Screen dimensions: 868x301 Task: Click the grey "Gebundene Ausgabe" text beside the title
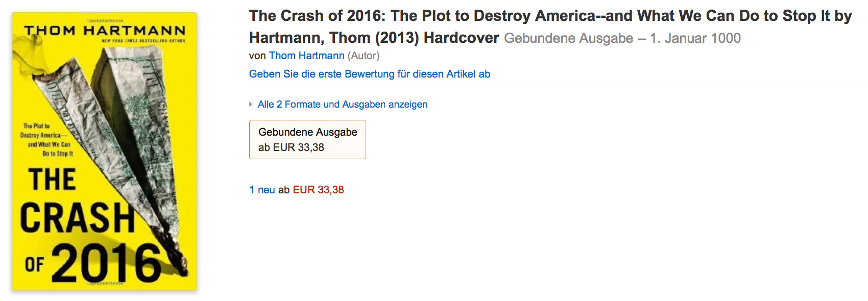click(x=568, y=38)
